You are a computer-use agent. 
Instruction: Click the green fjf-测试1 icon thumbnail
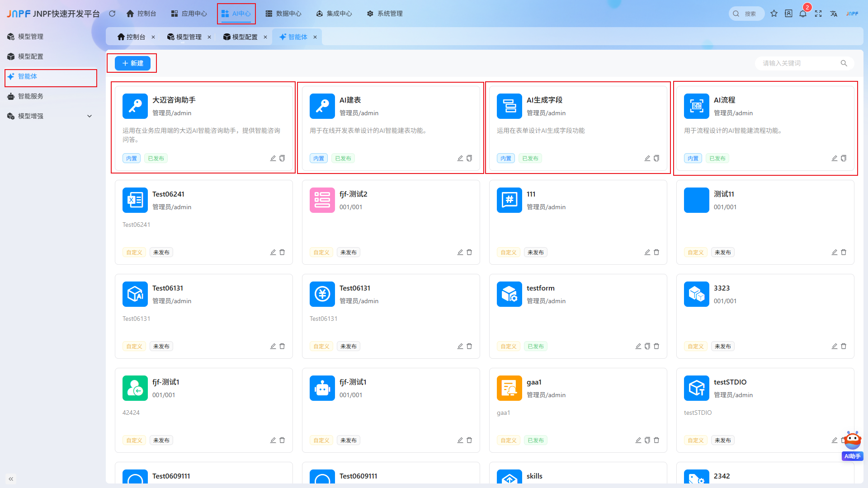pos(135,388)
